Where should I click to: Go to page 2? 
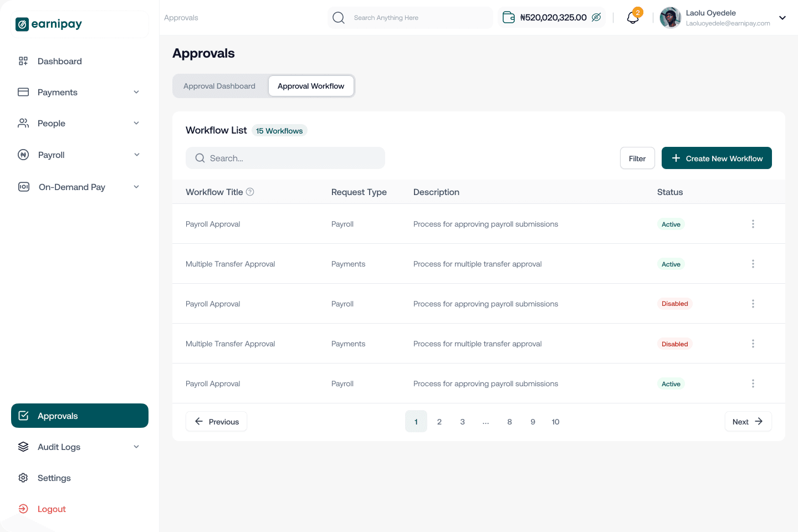439,421
